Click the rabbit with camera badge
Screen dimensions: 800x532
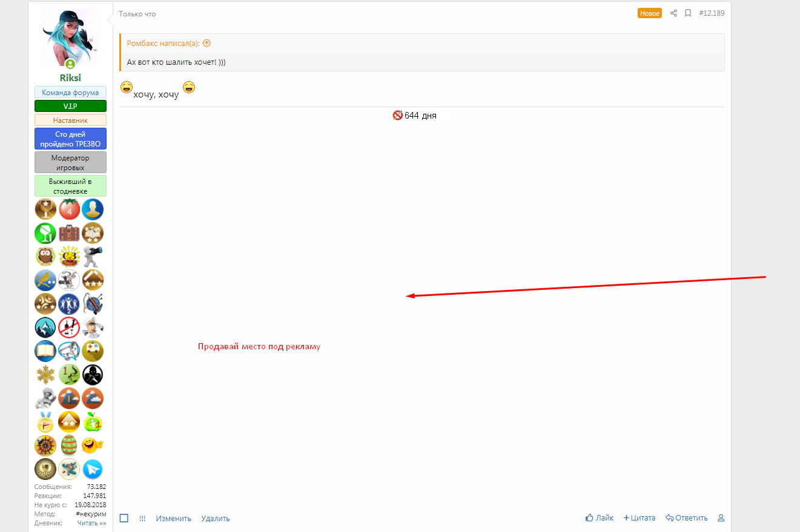70,280
